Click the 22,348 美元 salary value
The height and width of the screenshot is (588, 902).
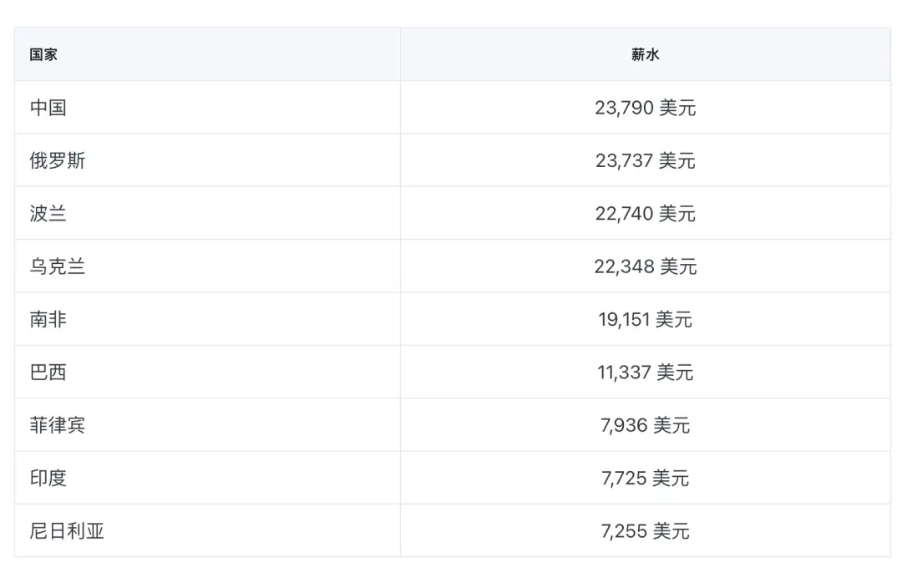pyautogui.click(x=645, y=266)
